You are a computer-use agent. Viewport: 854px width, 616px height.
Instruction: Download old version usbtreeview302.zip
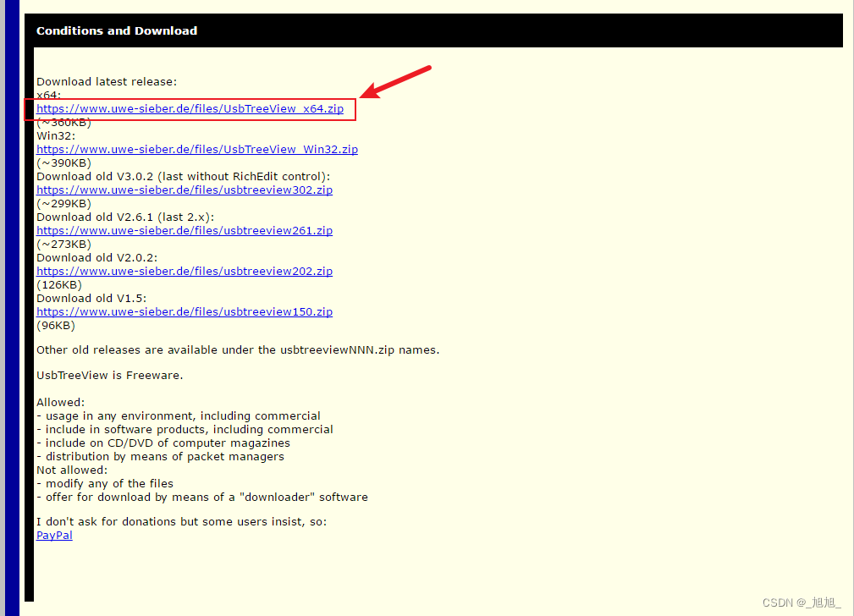185,190
